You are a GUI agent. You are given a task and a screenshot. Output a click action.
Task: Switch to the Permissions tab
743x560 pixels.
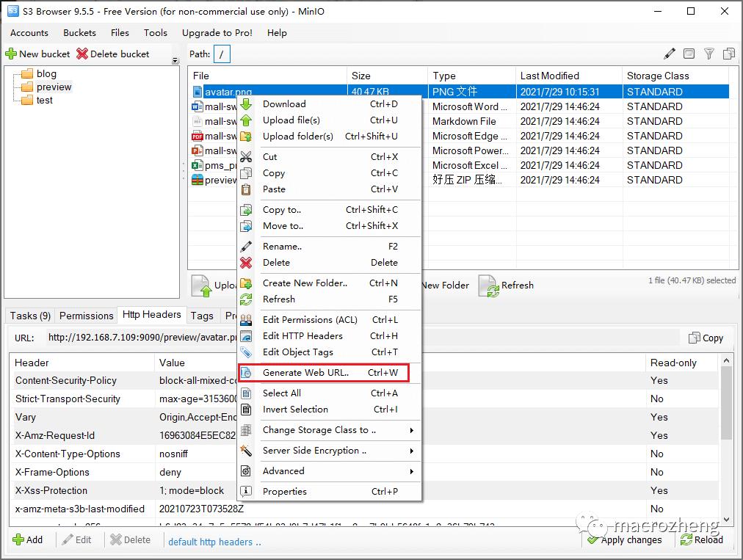86,316
